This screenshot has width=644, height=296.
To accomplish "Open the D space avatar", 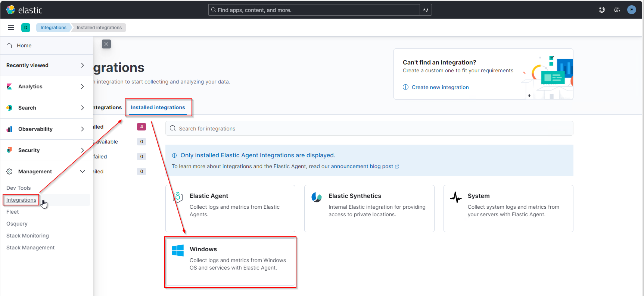I will click(x=26, y=28).
